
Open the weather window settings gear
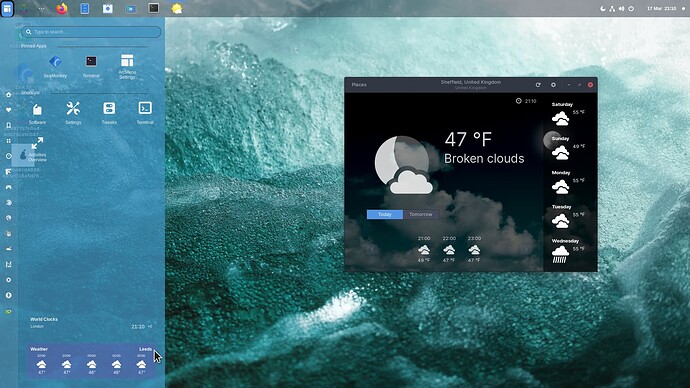pyautogui.click(x=553, y=84)
